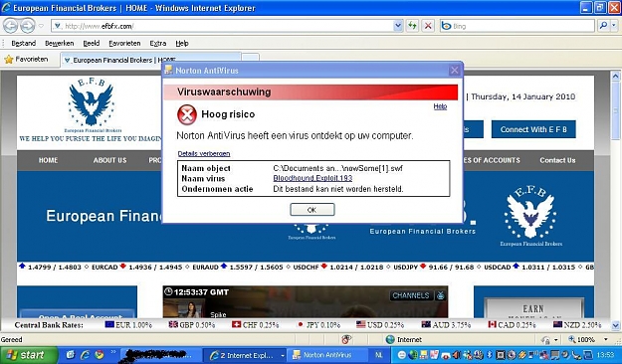622x364 pixels.
Task: Open the Extra menu
Action: click(158, 43)
